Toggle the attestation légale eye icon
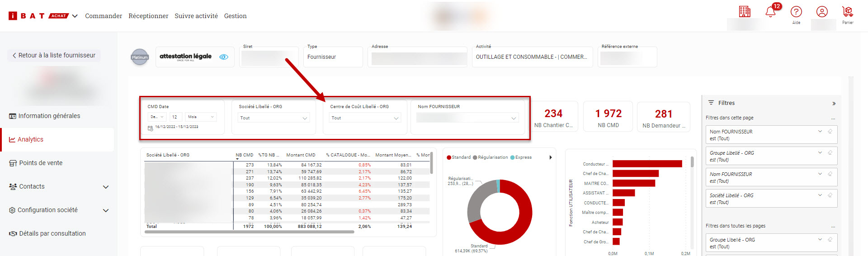Viewport: 868px width, 256px height. tap(224, 57)
